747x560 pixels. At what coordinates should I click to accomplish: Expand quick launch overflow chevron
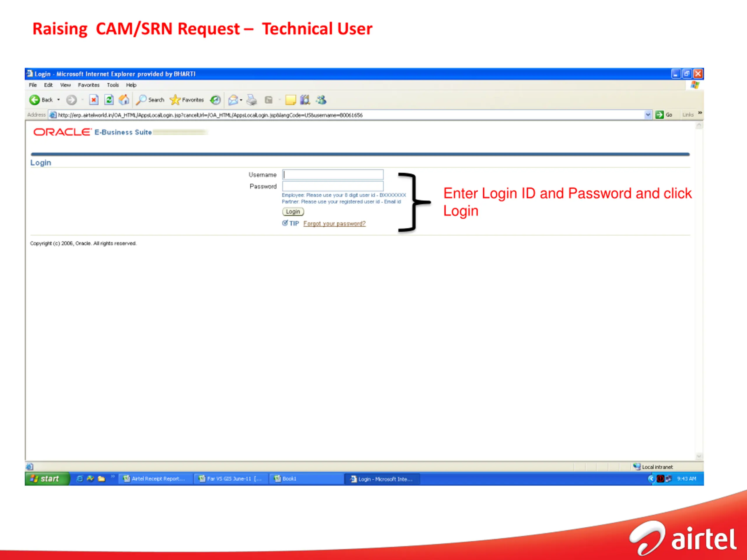click(113, 476)
